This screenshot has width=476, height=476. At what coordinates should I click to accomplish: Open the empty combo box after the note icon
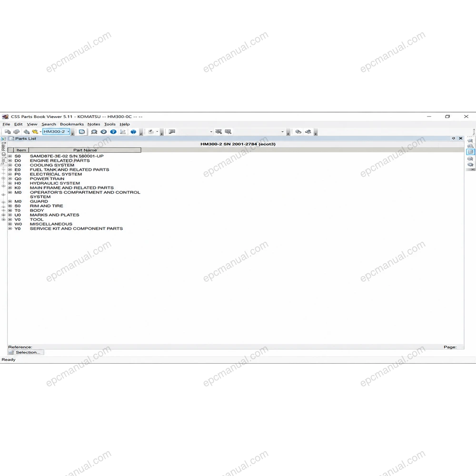tap(195, 132)
